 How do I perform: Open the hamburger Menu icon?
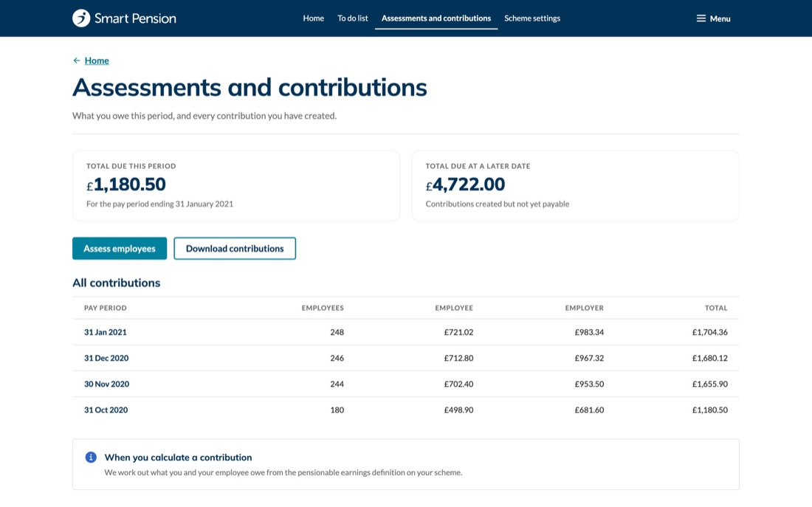[x=701, y=18]
